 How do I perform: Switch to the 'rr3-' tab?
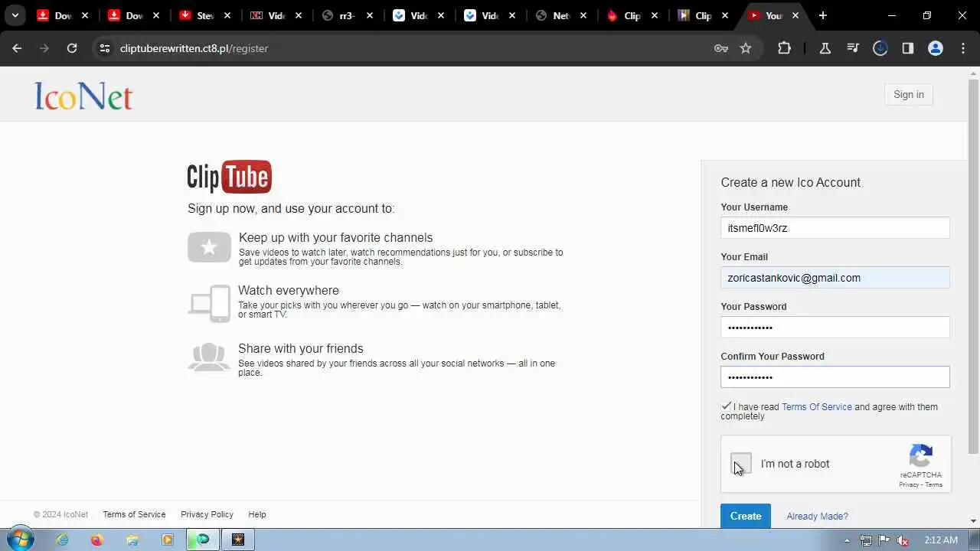pyautogui.click(x=348, y=15)
